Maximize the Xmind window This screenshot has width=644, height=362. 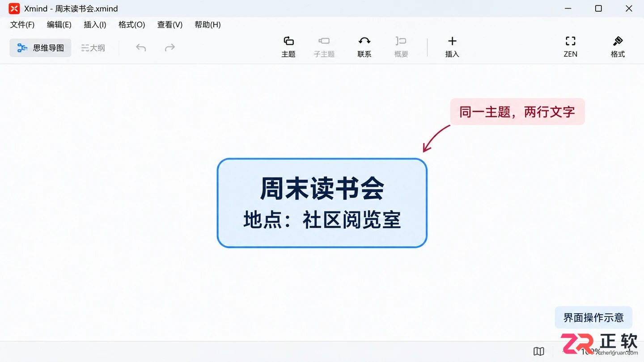pyautogui.click(x=598, y=8)
